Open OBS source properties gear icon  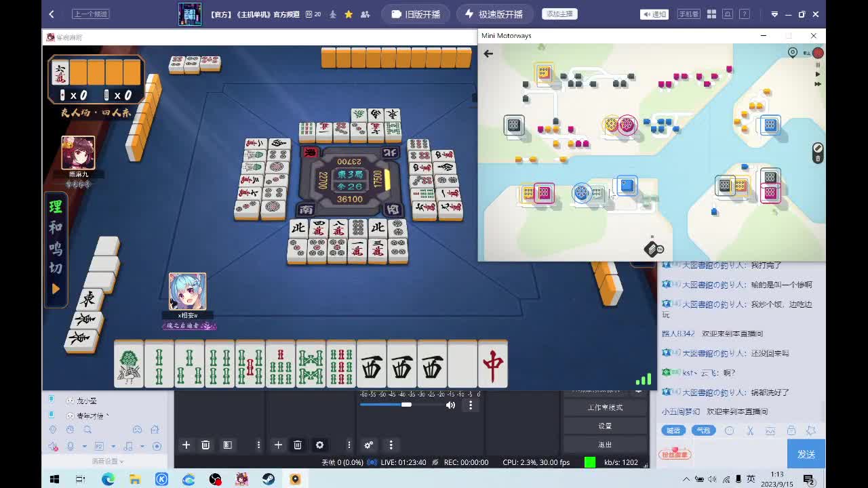click(x=319, y=445)
